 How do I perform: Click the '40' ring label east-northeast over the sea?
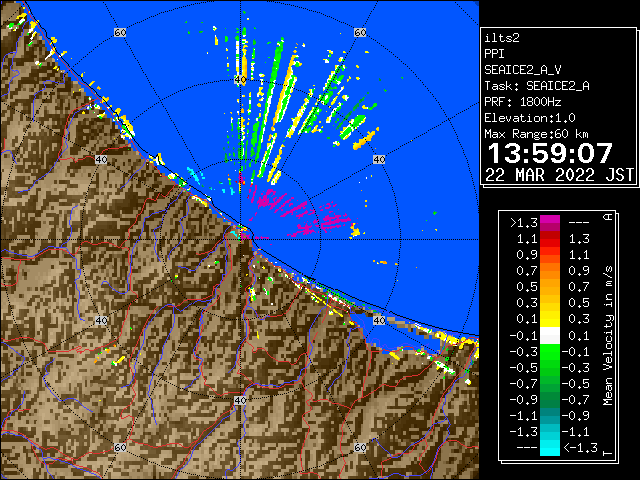pos(379,160)
